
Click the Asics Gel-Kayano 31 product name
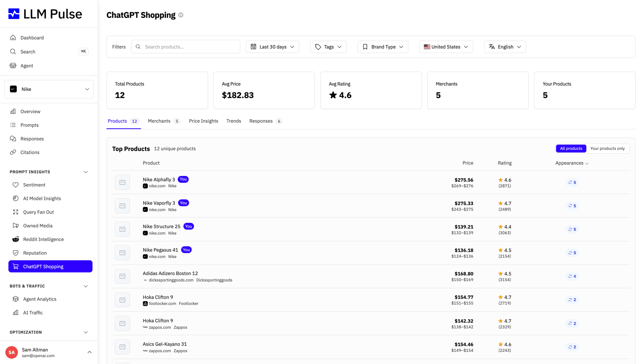165,344
